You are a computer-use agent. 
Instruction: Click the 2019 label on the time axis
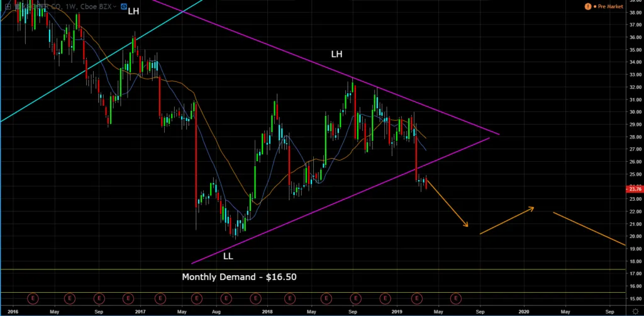[397, 312]
